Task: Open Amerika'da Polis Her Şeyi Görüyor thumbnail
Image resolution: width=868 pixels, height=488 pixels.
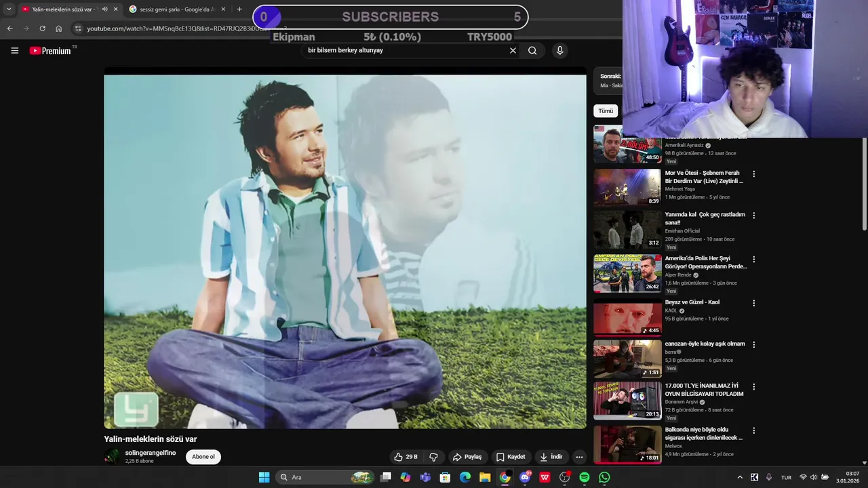Action: [x=627, y=273]
